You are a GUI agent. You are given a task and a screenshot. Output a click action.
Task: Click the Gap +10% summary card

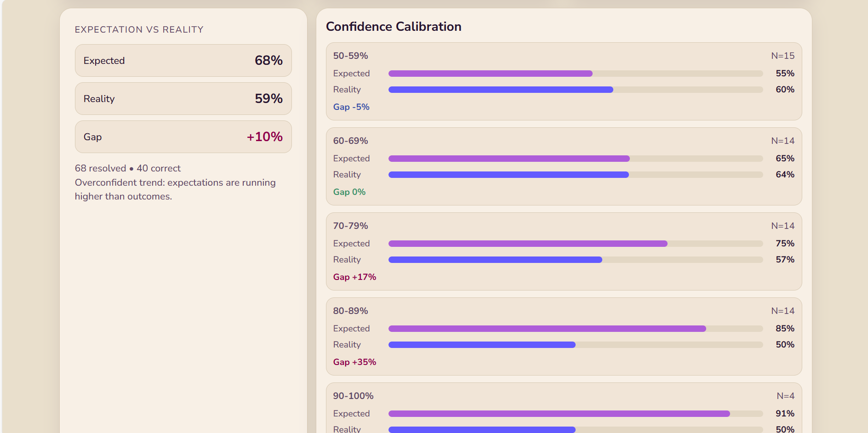click(183, 137)
